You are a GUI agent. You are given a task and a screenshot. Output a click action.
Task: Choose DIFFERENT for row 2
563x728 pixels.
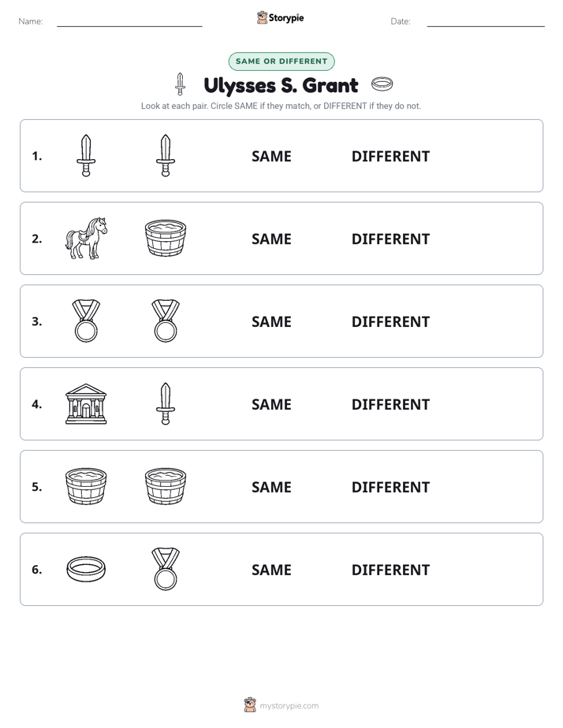pyautogui.click(x=390, y=239)
